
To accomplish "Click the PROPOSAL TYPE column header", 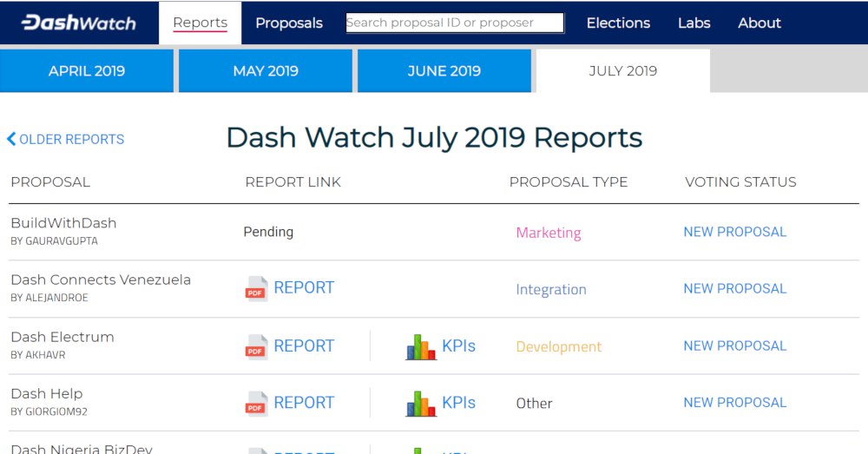I will click(x=569, y=182).
